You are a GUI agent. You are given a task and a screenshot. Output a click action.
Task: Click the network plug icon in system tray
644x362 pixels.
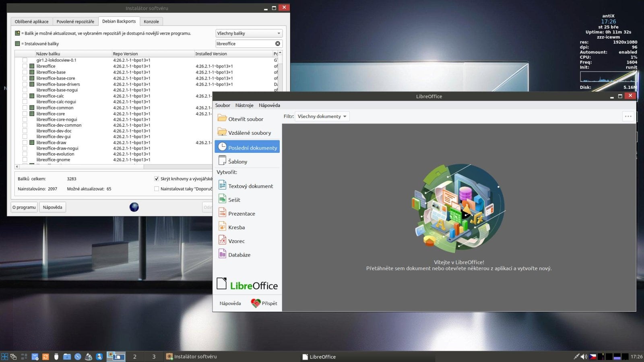coord(576,356)
